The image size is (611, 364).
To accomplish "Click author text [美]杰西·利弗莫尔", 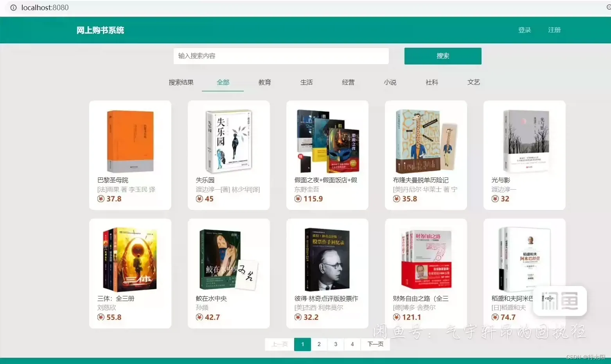I will (x=319, y=308).
